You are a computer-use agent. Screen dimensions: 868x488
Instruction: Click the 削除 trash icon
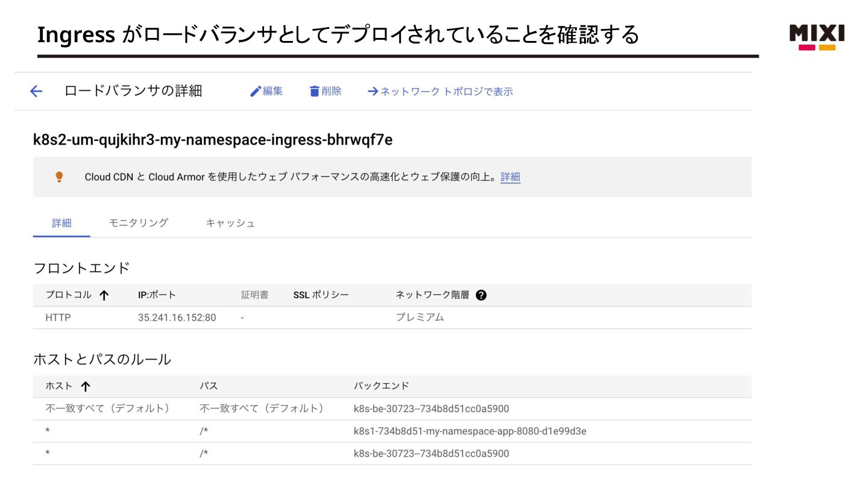314,91
